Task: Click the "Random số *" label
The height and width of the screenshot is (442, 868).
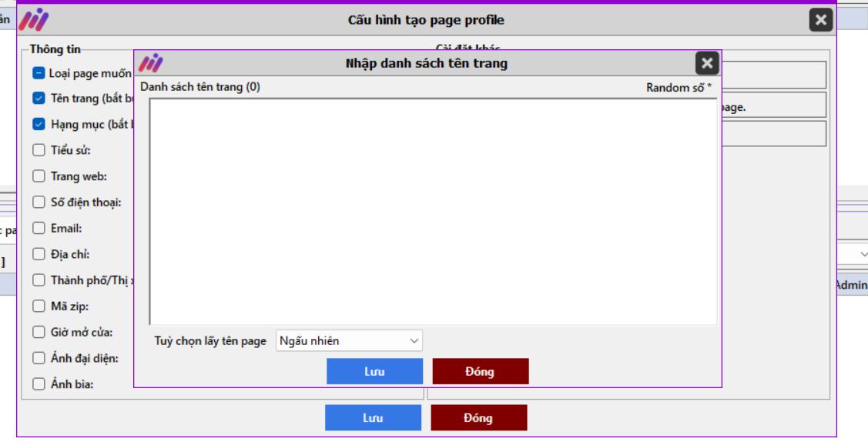Action: coord(679,88)
